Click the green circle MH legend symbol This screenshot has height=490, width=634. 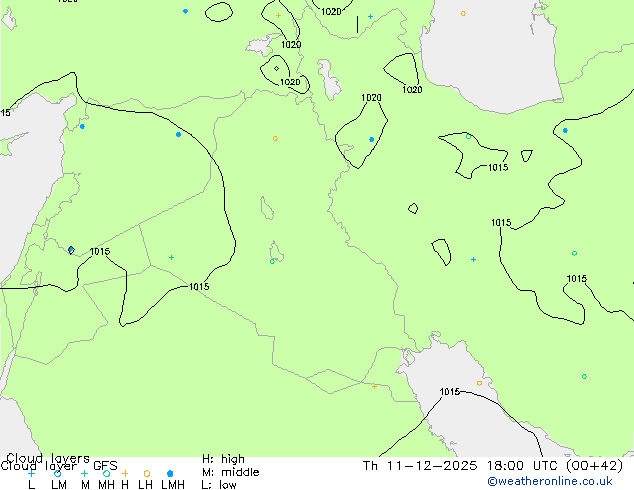pyautogui.click(x=106, y=473)
